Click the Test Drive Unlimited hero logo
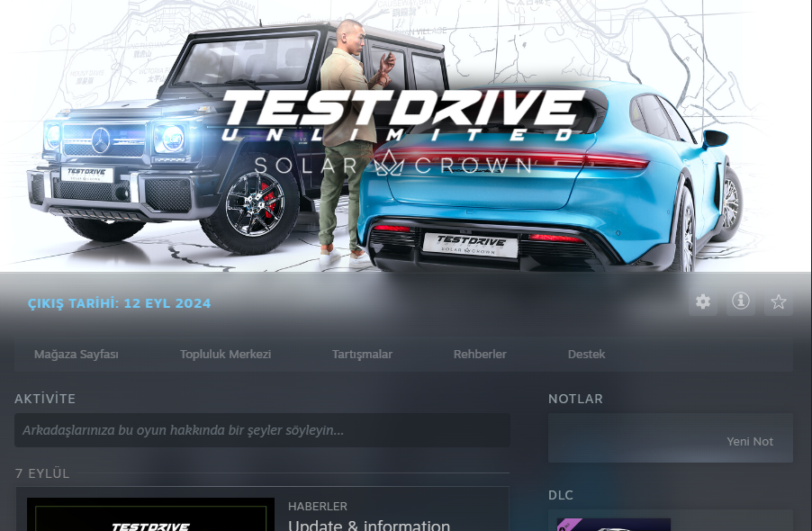The width and height of the screenshot is (812, 531). coord(403,132)
